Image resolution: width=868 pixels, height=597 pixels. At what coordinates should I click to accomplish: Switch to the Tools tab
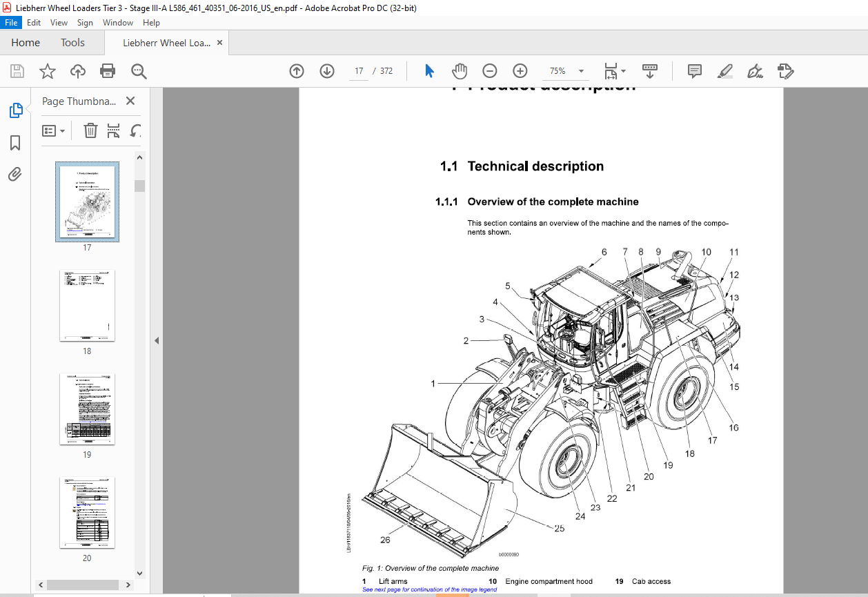72,43
